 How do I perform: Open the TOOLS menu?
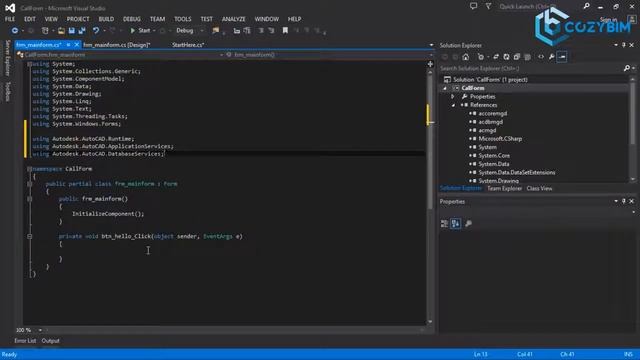tap(182, 19)
